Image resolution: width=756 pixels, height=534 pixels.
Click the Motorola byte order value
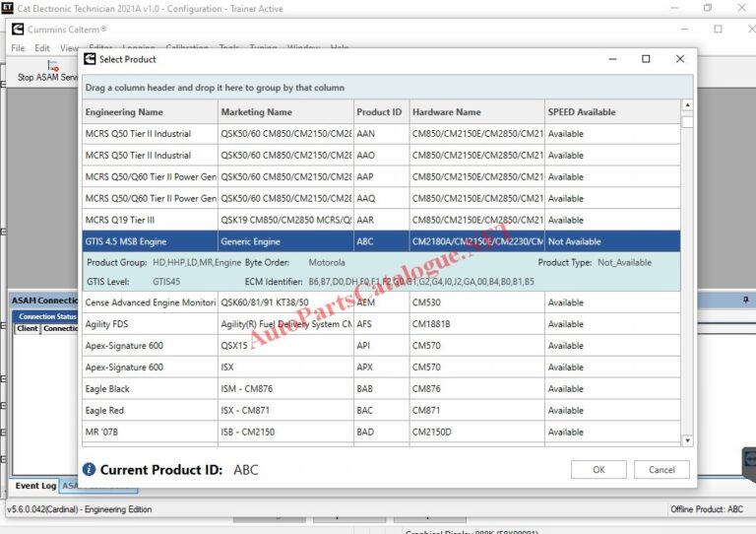tap(327, 262)
